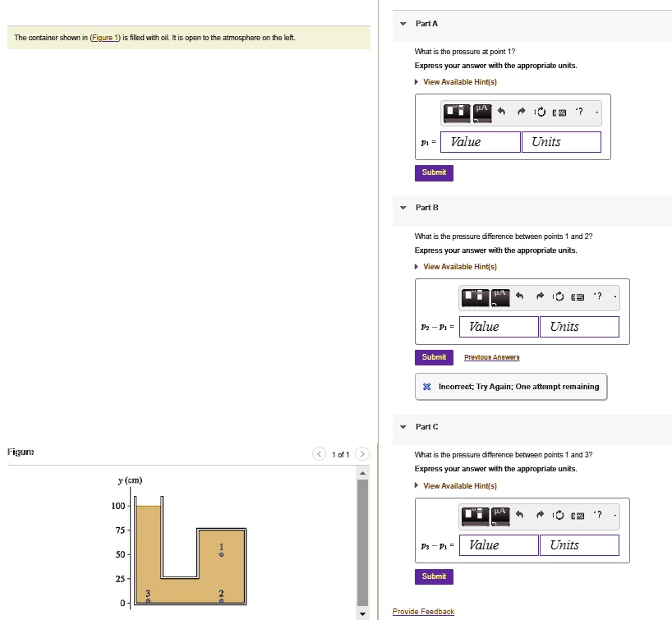Click the figure panel scroll down arrow
The width and height of the screenshot is (672, 620).
[x=362, y=613]
